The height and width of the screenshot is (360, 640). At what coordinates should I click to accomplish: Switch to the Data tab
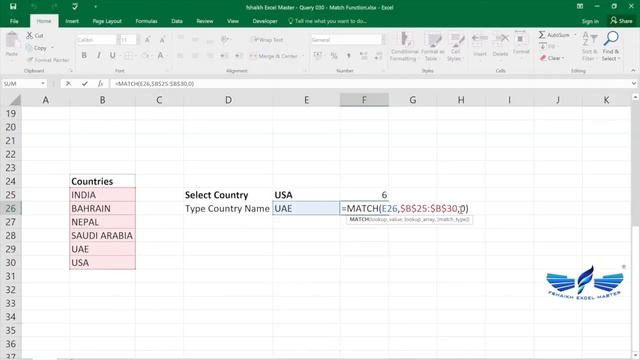point(177,21)
